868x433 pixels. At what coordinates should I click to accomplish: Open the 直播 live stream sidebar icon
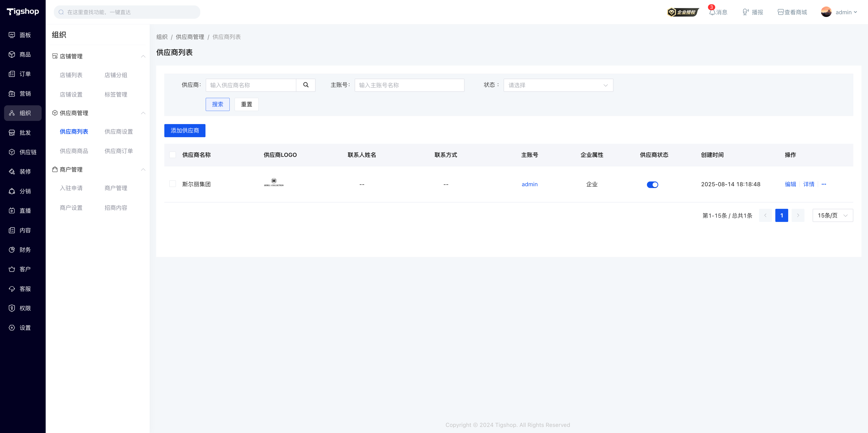pos(12,211)
